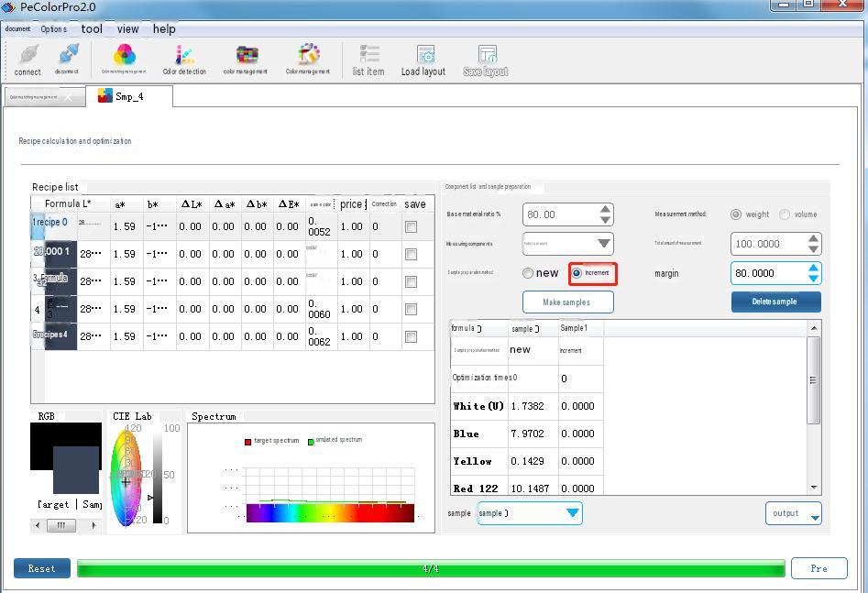The width and height of the screenshot is (868, 593).
Task: Decrease the margin value
Action: (x=813, y=279)
